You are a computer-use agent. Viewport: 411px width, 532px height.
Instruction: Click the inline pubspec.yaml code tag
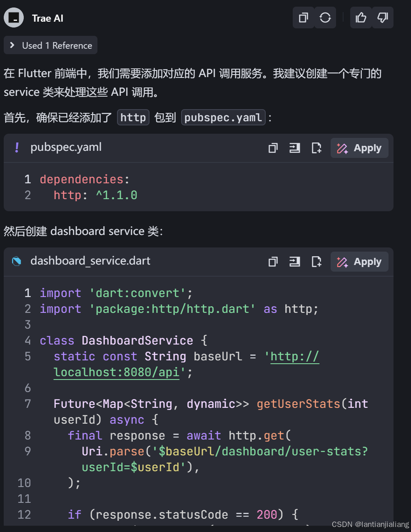(223, 117)
